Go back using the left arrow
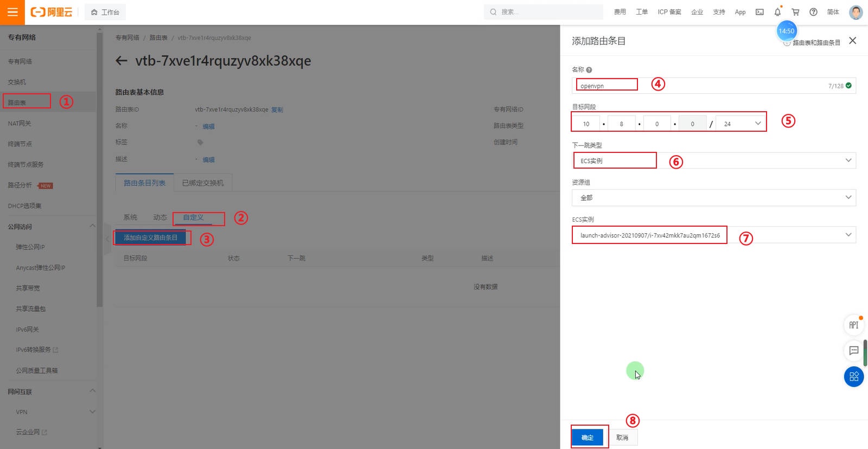Image resolution: width=868 pixels, height=449 pixels. click(122, 61)
